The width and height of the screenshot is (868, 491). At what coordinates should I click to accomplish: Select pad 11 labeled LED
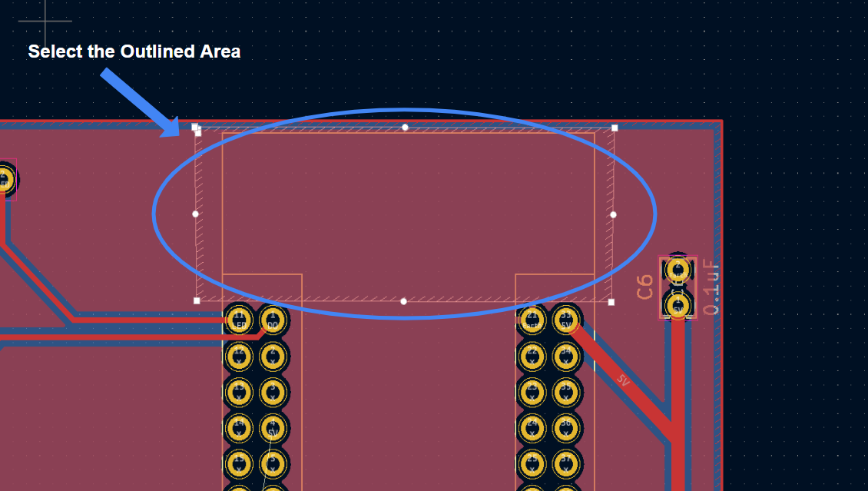(x=239, y=320)
